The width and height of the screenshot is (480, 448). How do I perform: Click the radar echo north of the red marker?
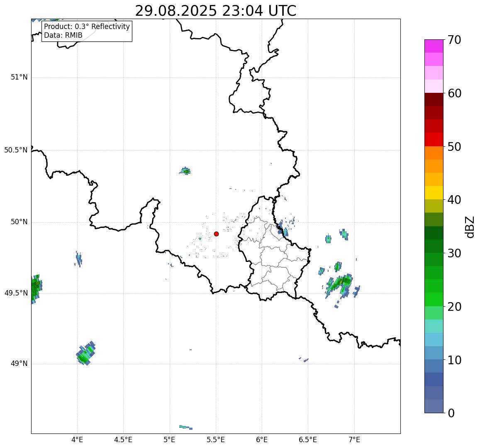tap(185, 171)
